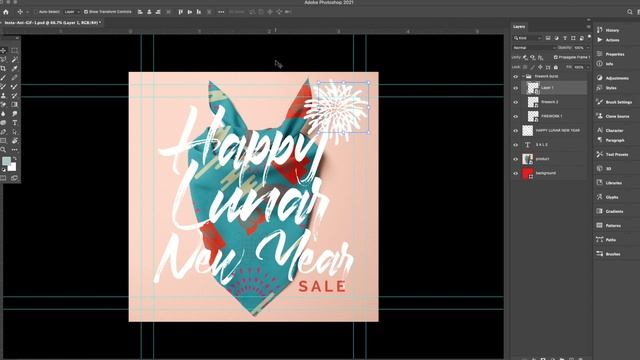The width and height of the screenshot is (640, 360).
Task: Hide the product layer
Action: [516, 159]
